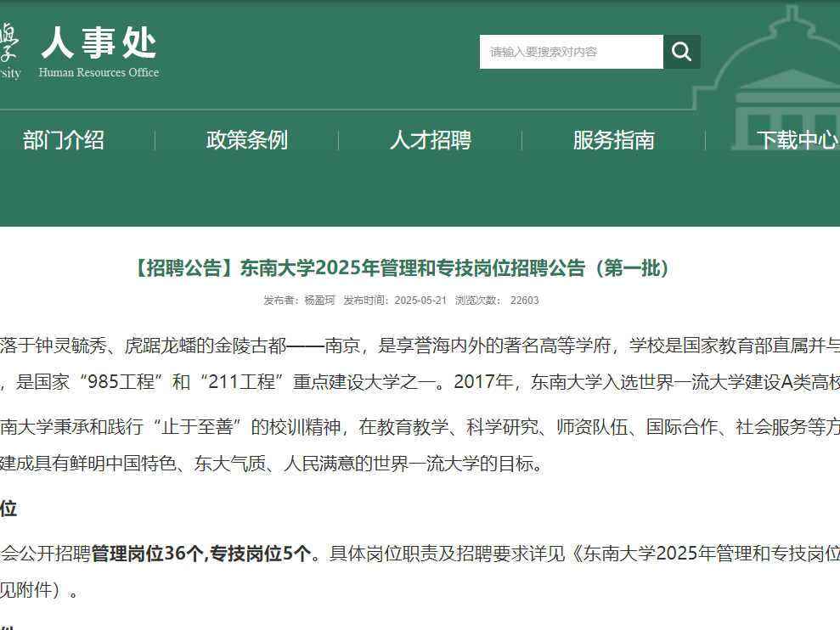The height and width of the screenshot is (630, 840).
Task: Open the 服务指南 navigation menu
Action: point(614,140)
